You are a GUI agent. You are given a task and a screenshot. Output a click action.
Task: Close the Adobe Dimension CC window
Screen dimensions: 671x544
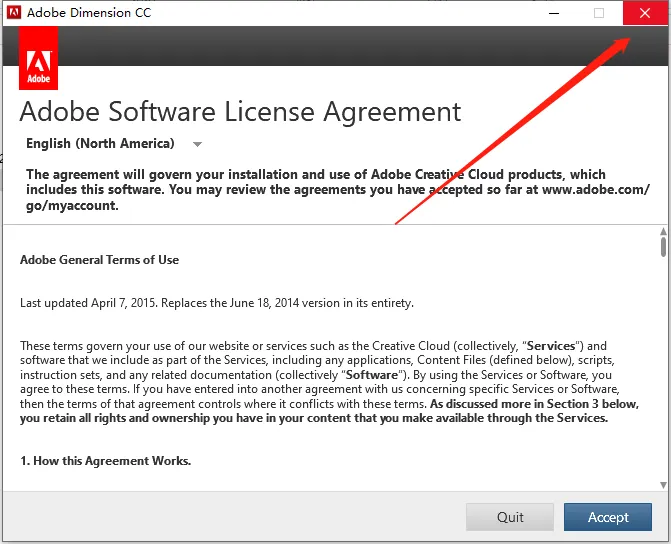click(645, 13)
